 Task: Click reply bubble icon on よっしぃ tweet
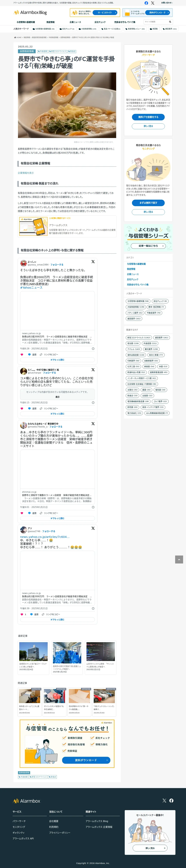29,354
